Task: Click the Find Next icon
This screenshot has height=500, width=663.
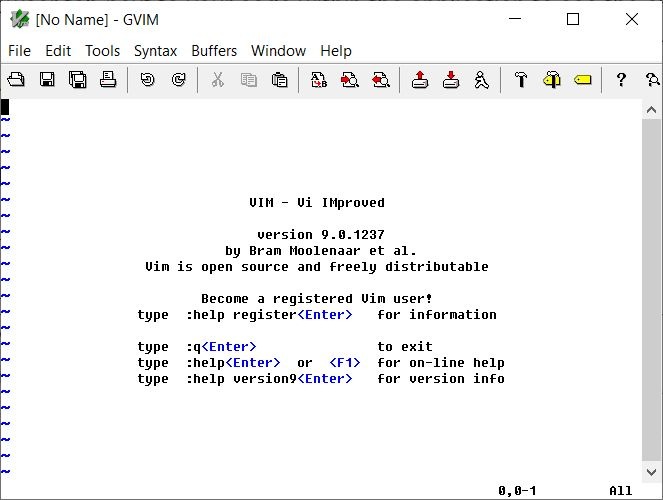Action: (350, 79)
